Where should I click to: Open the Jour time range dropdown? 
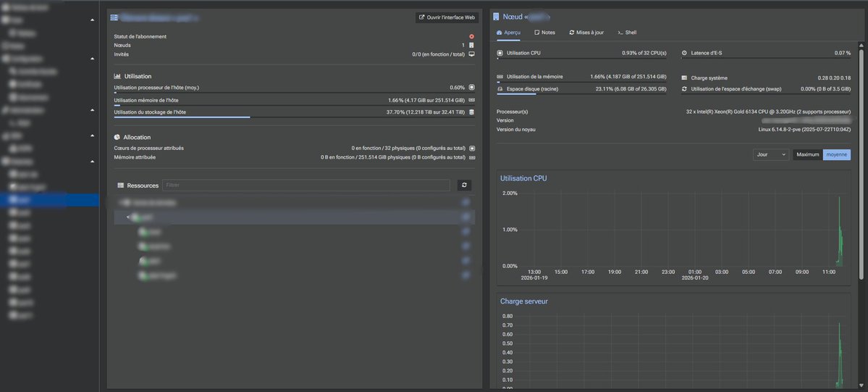coord(771,154)
